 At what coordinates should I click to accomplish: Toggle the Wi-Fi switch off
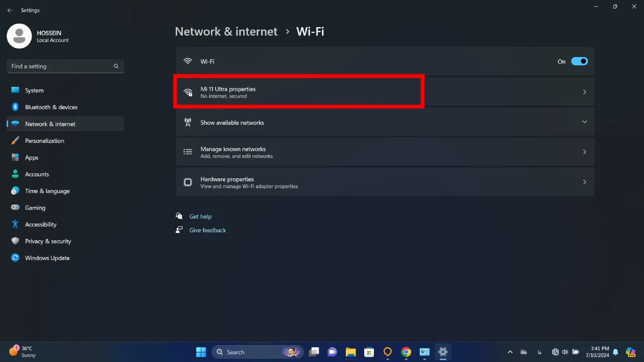click(x=579, y=62)
